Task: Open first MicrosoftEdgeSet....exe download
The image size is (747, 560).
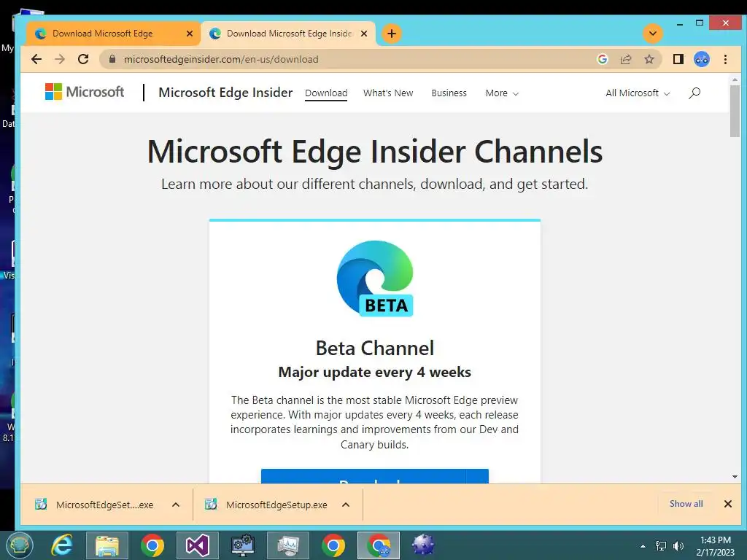Action: [96, 505]
